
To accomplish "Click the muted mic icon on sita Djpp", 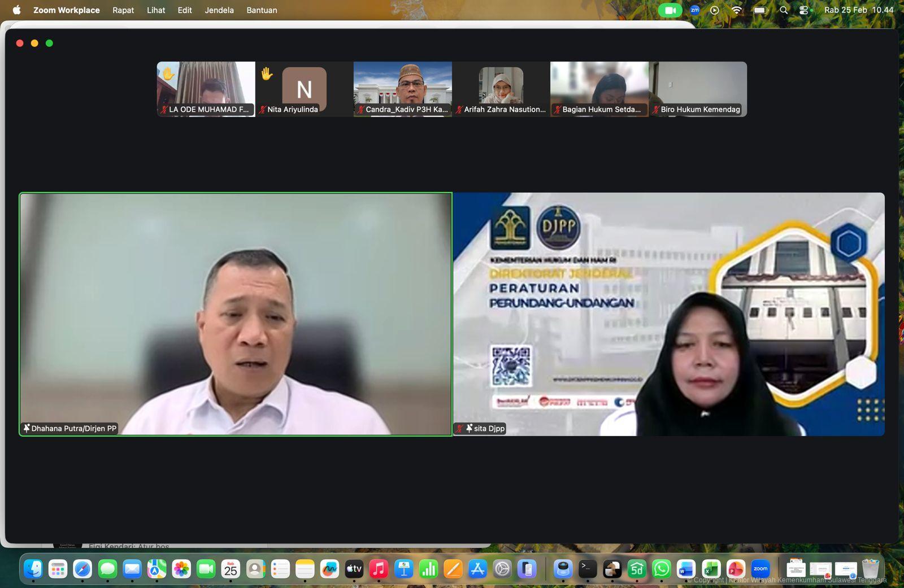I will [459, 429].
